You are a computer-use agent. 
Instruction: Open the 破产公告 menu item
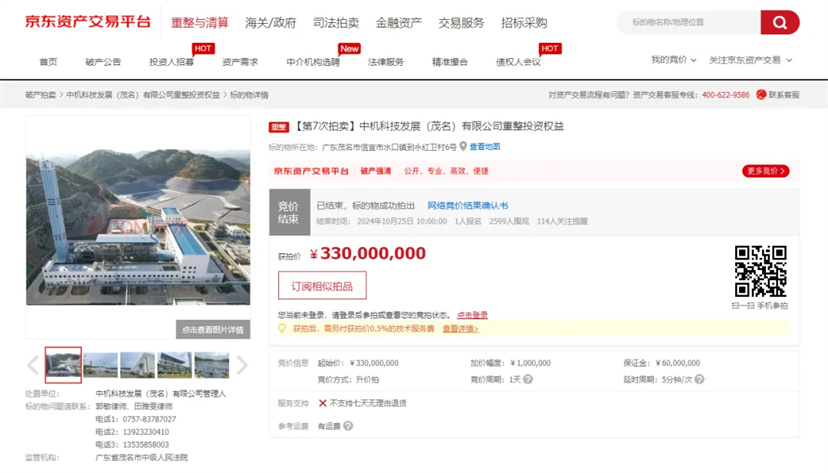pyautogui.click(x=103, y=62)
